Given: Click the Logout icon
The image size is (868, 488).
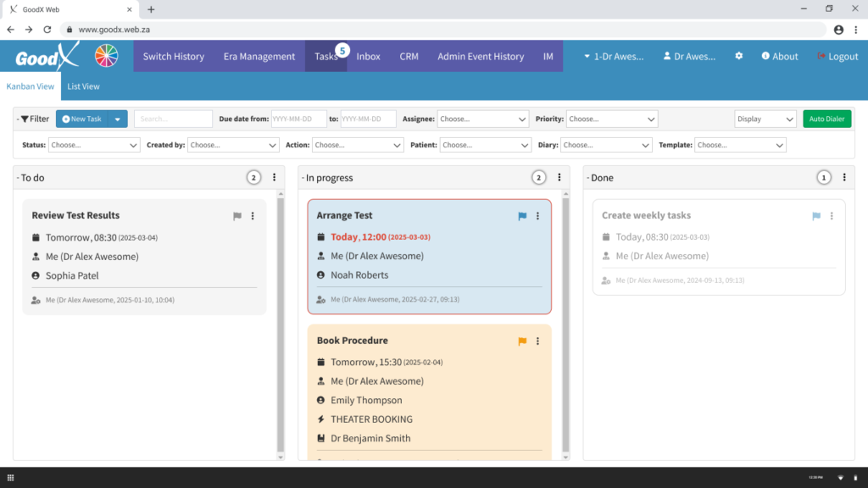Looking at the screenshot, I should click(x=821, y=56).
